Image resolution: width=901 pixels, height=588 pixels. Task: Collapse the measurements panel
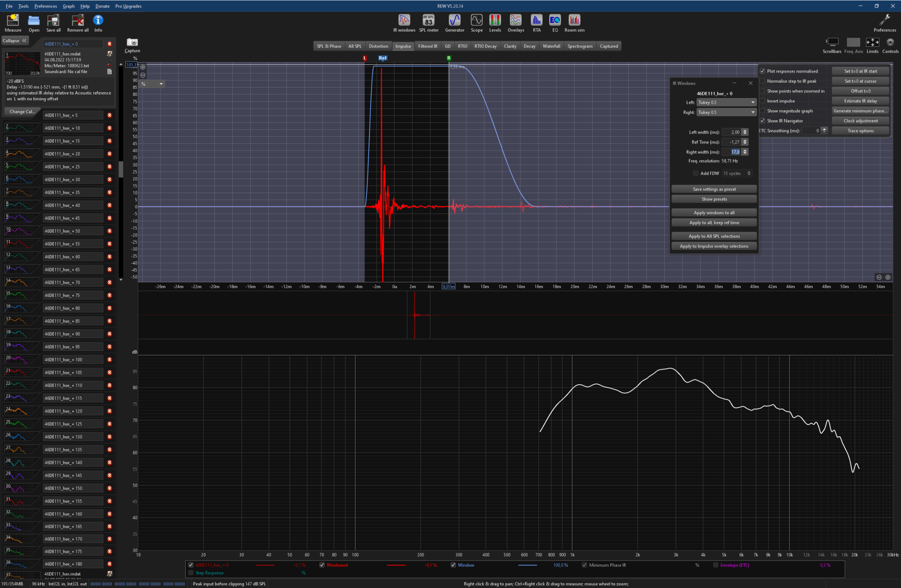point(15,41)
